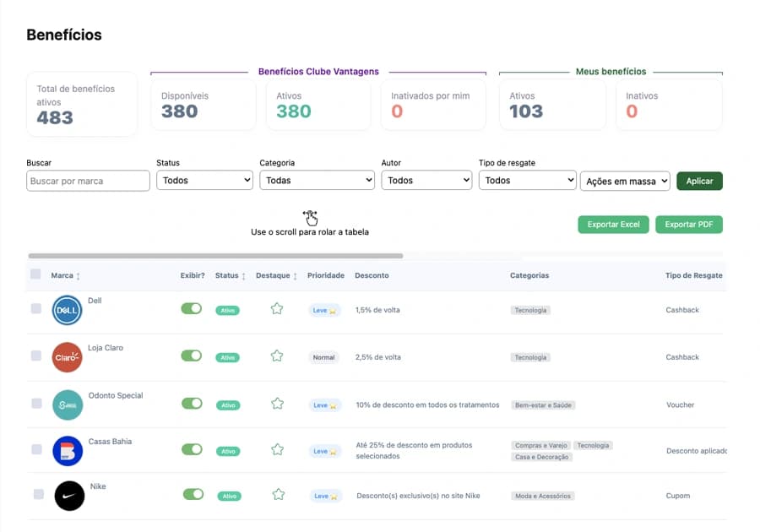The image size is (760, 532).
Task: Sort by Destaque column arrows
Action: coord(295,275)
